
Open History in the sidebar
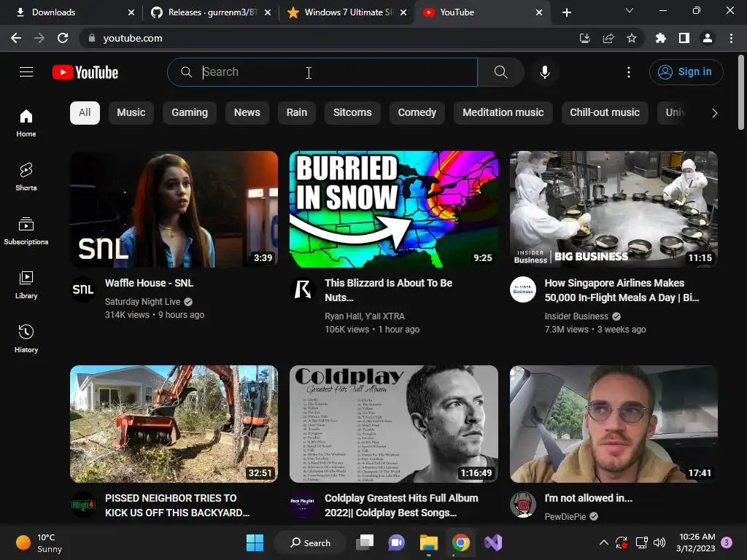[26, 338]
